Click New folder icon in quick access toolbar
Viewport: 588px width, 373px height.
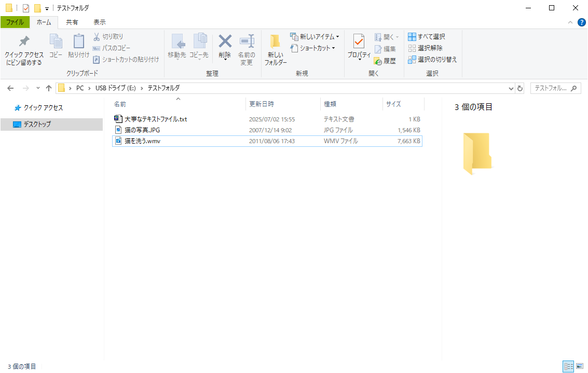click(37, 8)
